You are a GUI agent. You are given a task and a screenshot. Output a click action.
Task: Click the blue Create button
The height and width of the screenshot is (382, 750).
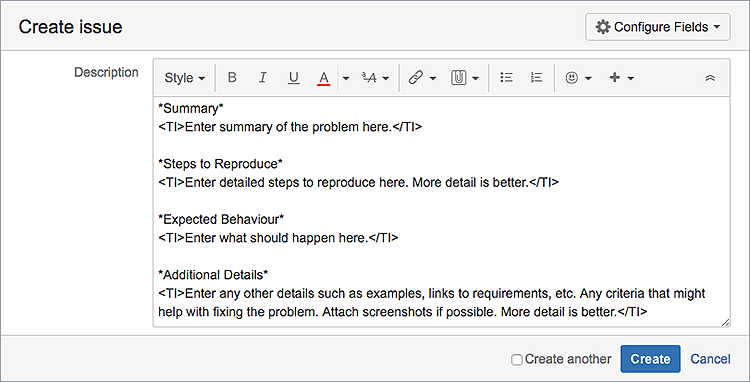(650, 359)
